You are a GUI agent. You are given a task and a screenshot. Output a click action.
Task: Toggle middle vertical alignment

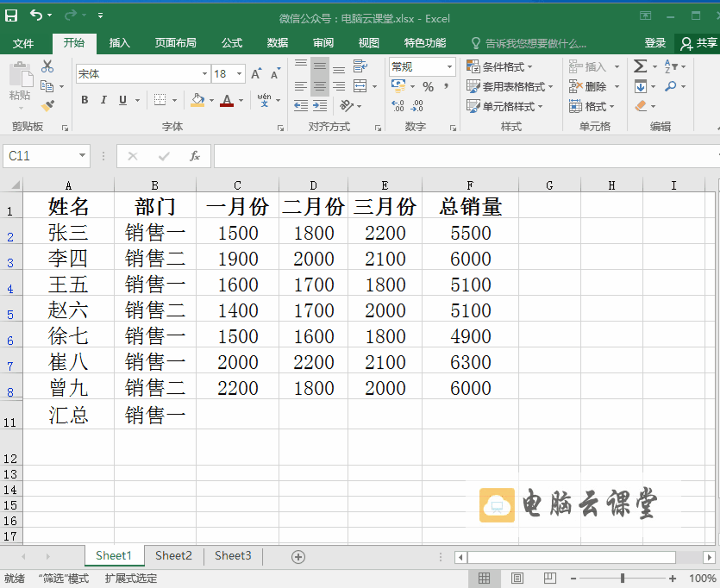(320, 66)
